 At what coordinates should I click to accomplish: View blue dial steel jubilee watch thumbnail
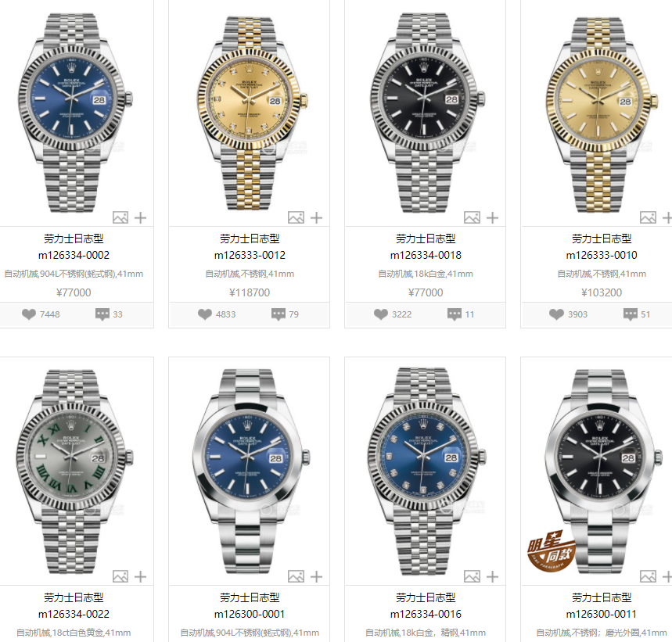[75, 112]
